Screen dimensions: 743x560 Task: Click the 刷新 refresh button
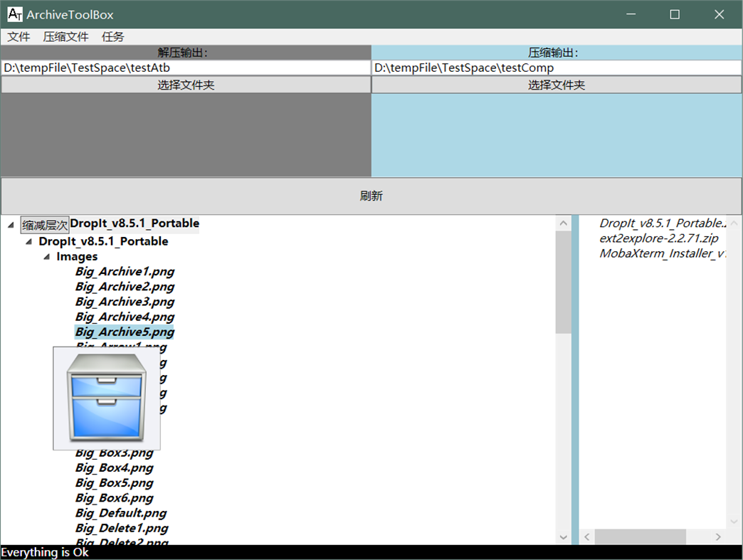[x=371, y=196]
